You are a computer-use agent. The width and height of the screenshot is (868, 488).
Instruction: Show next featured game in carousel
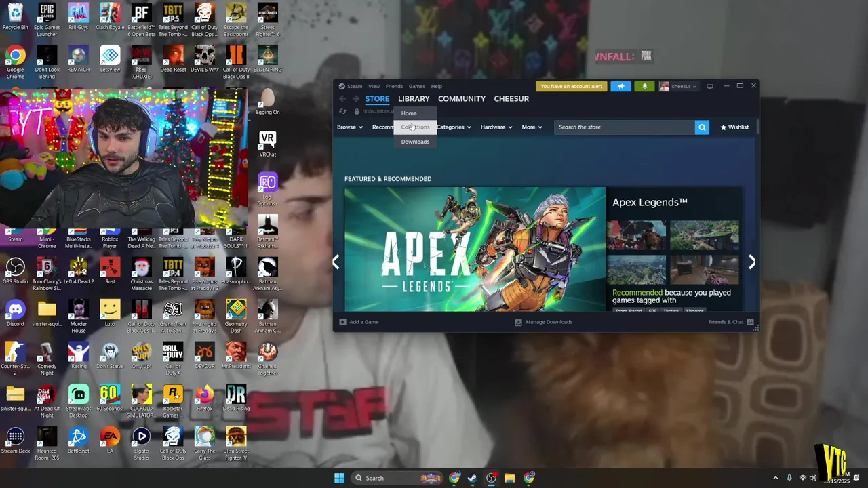pyautogui.click(x=751, y=262)
